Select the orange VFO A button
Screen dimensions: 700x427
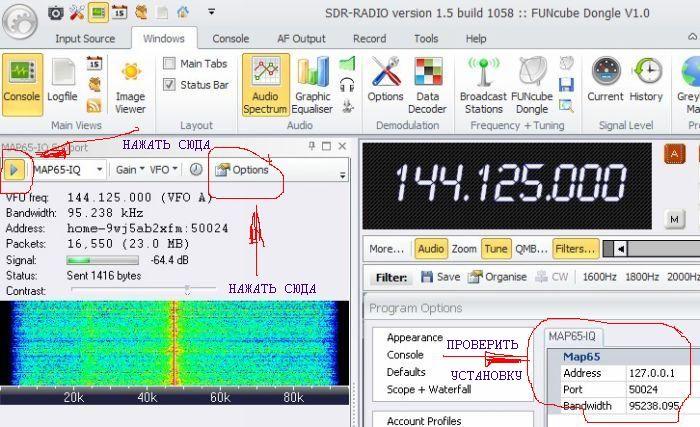(x=674, y=154)
